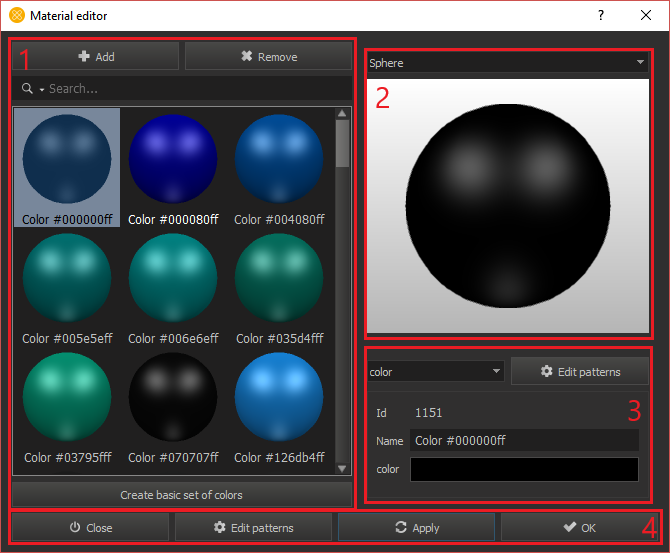Click the Remove material button
Image resolution: width=670 pixels, height=553 pixels.
coord(268,56)
